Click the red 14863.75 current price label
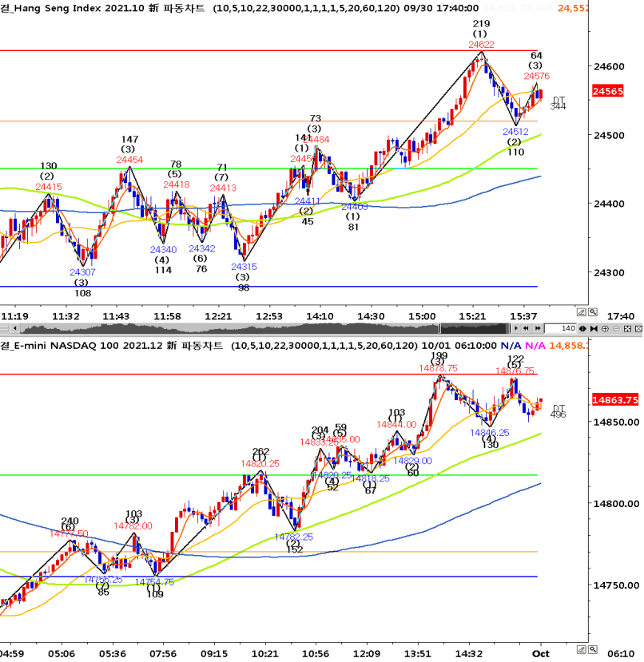The image size is (644, 662). tap(615, 400)
